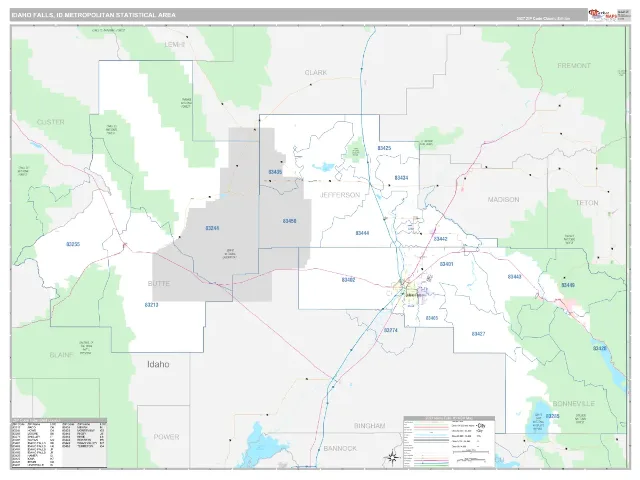The height and width of the screenshot is (480, 640).
Task: Click ZIP code 83406 on the map
Action: tap(432, 318)
